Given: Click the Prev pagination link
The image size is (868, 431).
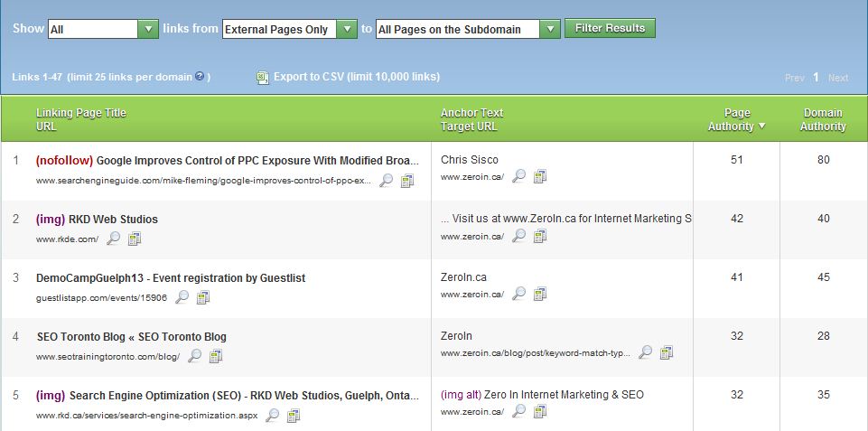Looking at the screenshot, I should point(794,78).
